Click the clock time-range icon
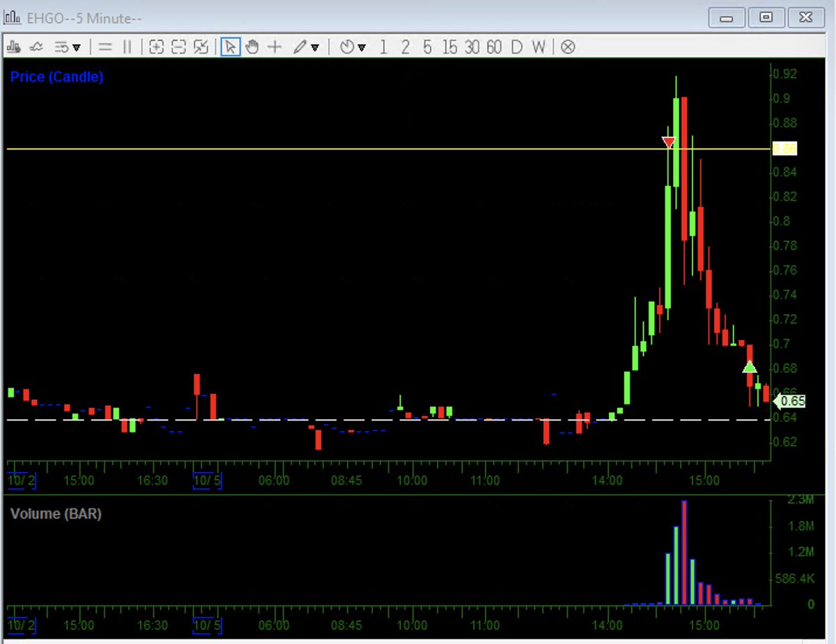 point(347,47)
